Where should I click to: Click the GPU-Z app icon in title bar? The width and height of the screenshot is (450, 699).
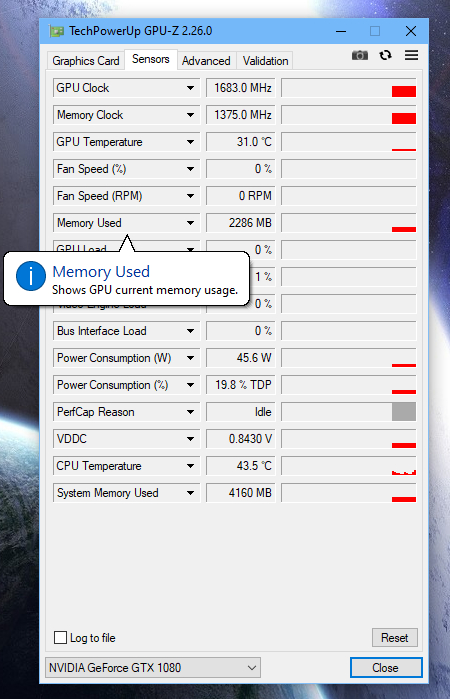57,31
